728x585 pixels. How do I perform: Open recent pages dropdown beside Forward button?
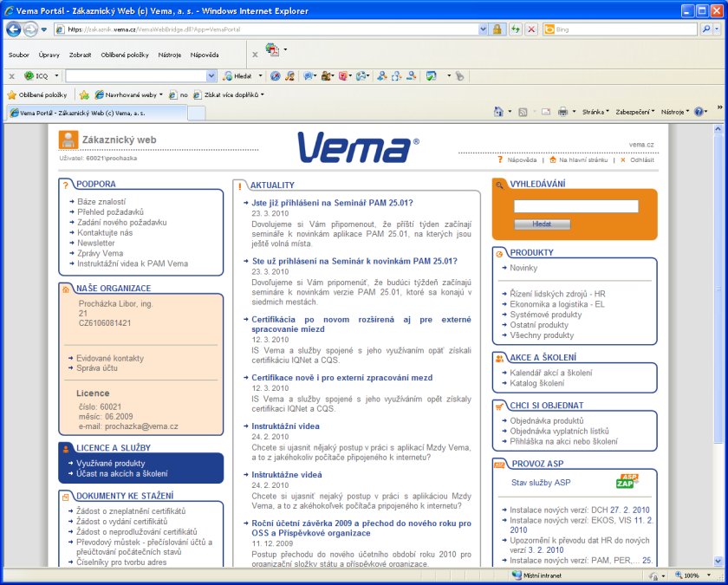point(44,29)
